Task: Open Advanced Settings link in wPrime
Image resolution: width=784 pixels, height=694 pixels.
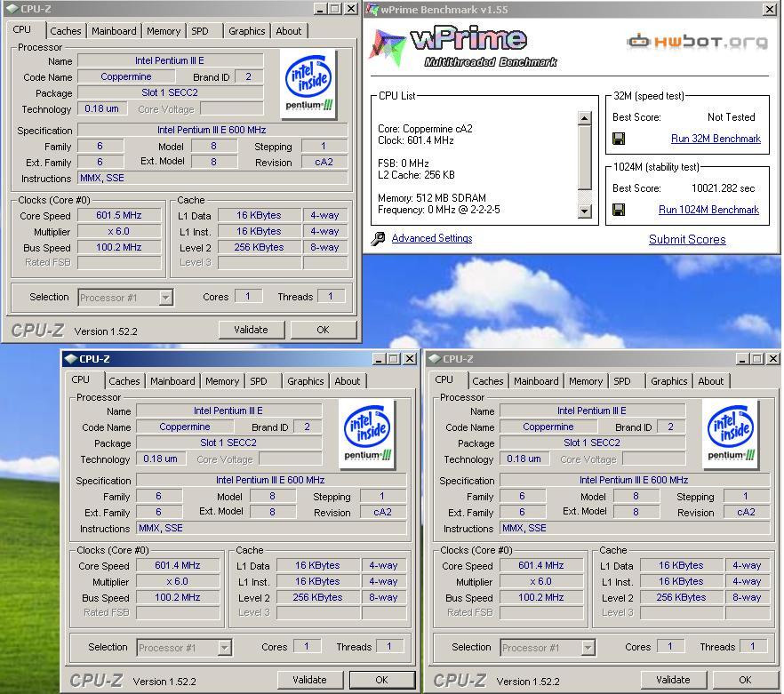Action: click(x=432, y=238)
